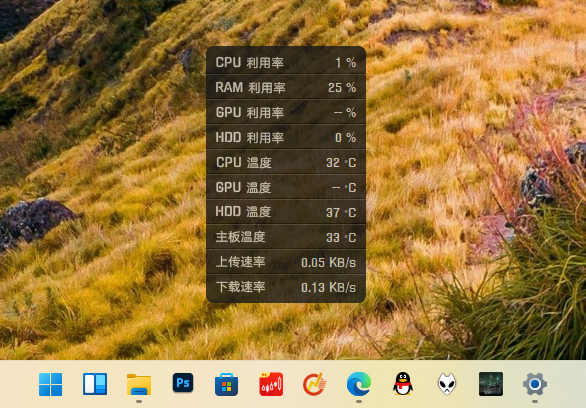Open the red stock chart app

[271, 384]
